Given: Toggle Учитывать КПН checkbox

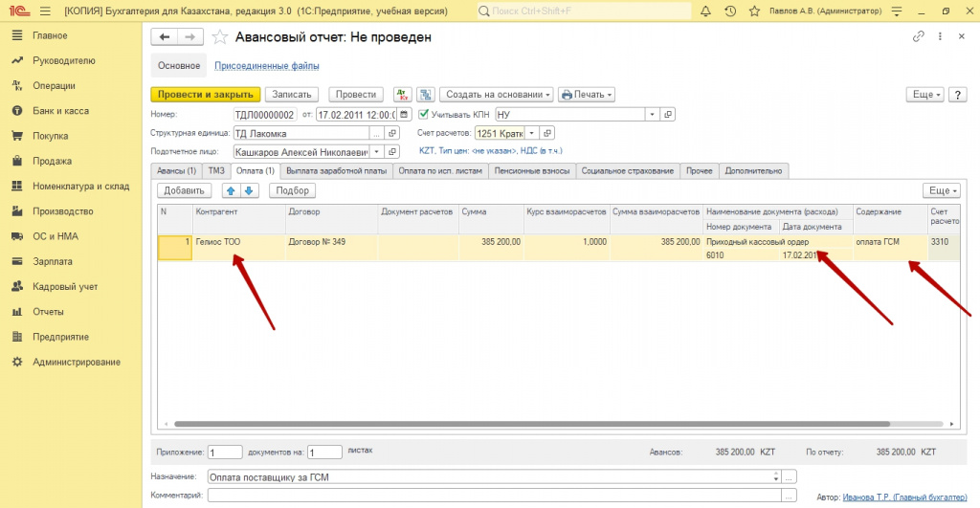Looking at the screenshot, I should 423,115.
